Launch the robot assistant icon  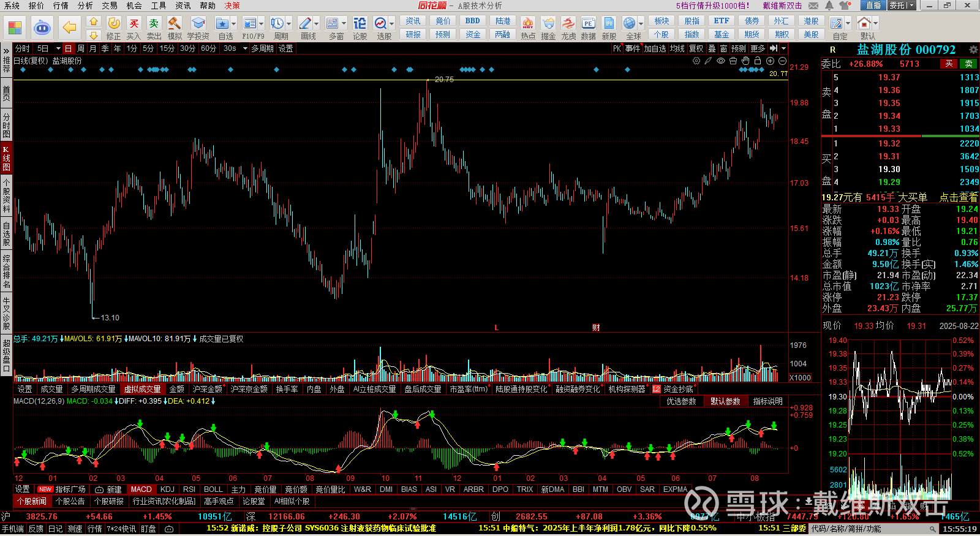(x=42, y=28)
